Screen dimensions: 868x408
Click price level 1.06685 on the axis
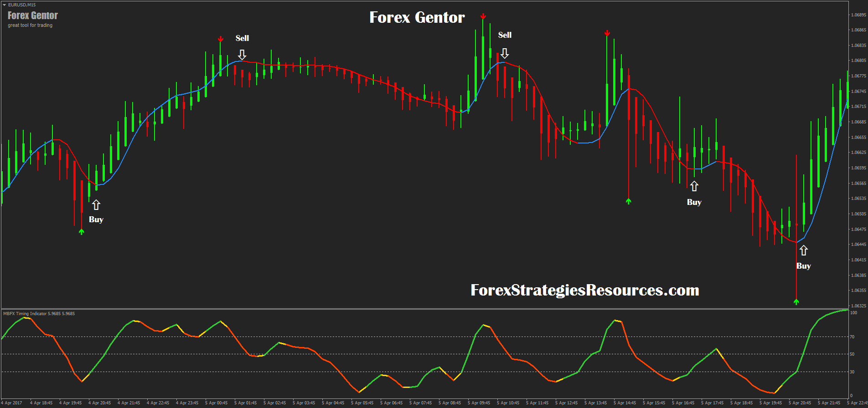coord(858,122)
